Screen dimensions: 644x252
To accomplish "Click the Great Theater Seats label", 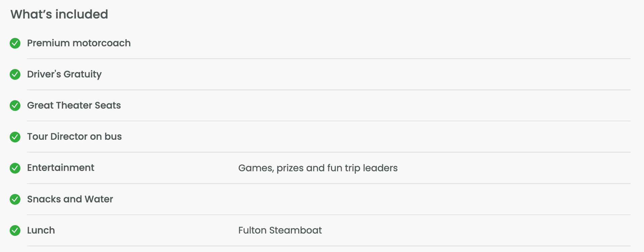I will point(74,105).
